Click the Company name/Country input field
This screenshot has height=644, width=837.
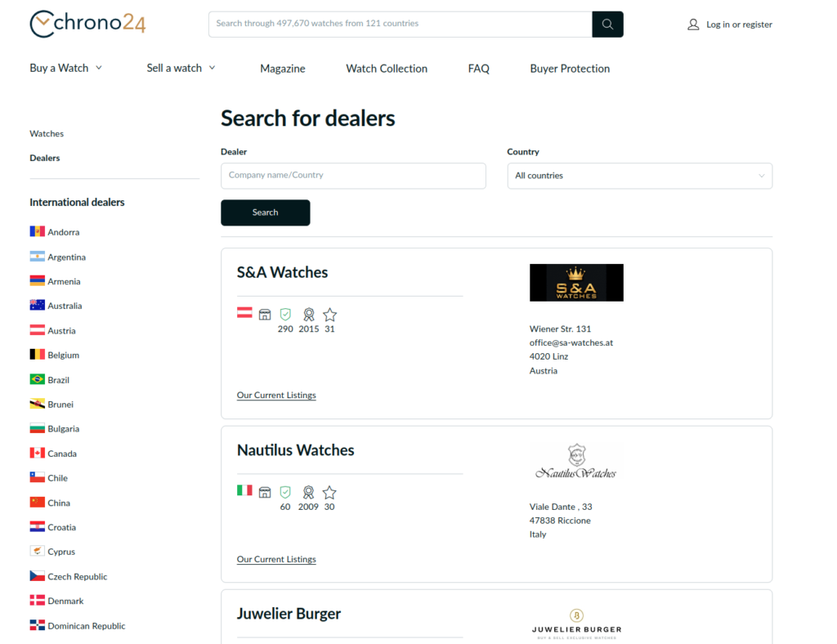[353, 176]
